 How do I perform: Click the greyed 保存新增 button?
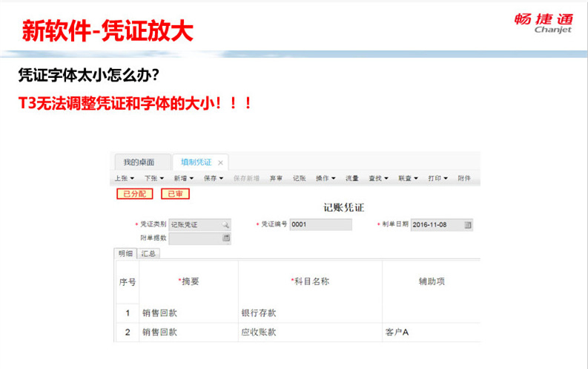pyautogui.click(x=246, y=178)
